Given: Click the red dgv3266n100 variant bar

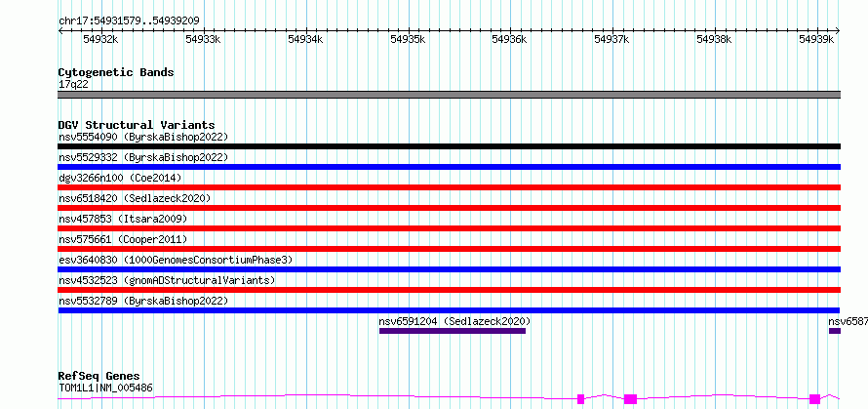Looking at the screenshot, I should pos(449,187).
